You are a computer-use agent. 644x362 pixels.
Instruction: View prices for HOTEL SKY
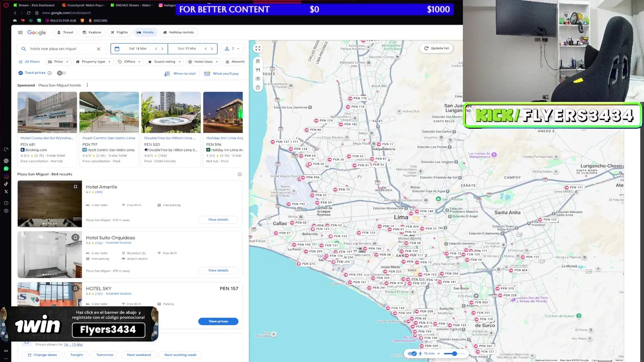click(x=218, y=321)
